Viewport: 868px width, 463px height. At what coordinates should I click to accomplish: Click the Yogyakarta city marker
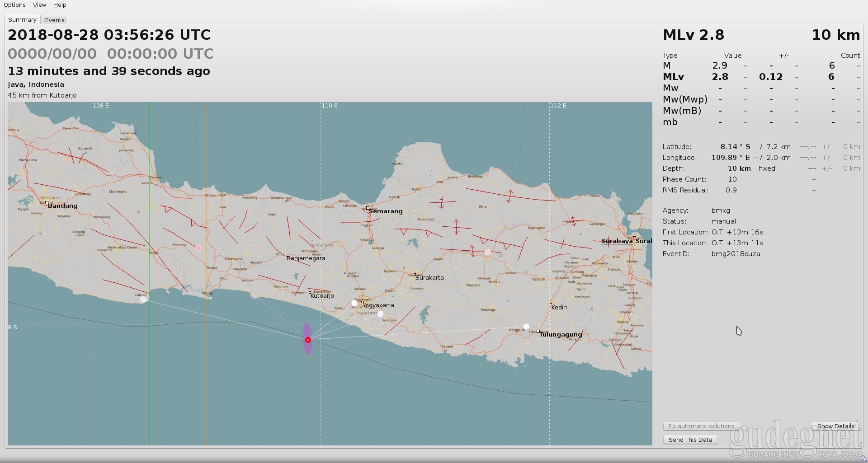[362, 302]
